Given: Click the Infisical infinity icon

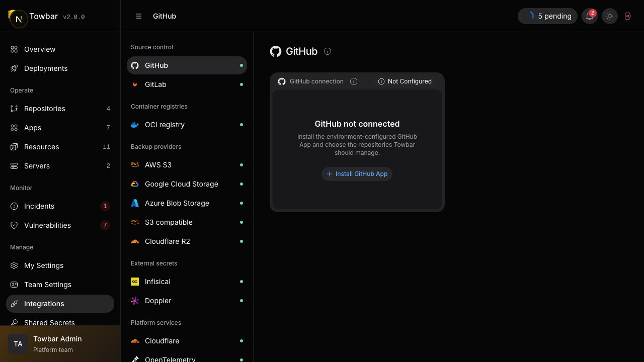Looking at the screenshot, I should pyautogui.click(x=135, y=282).
